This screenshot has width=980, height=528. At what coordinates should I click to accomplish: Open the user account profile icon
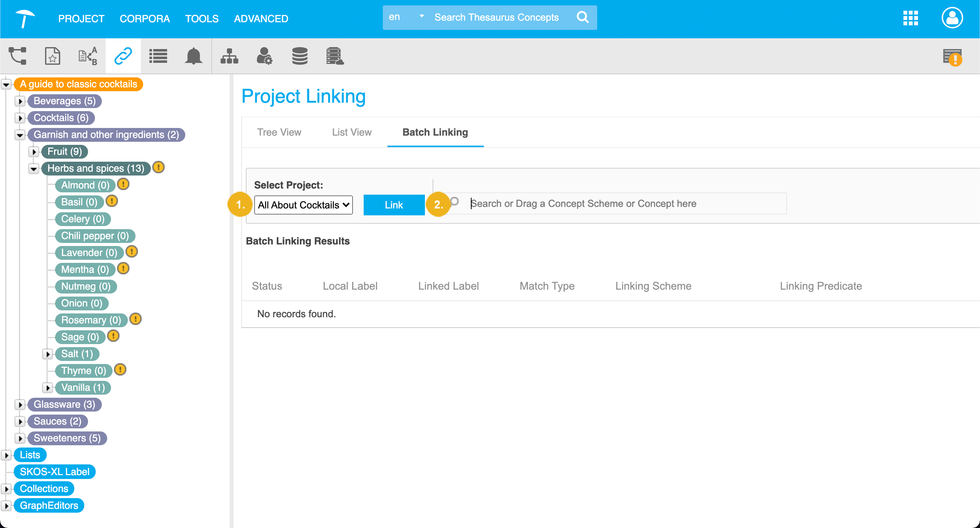952,18
